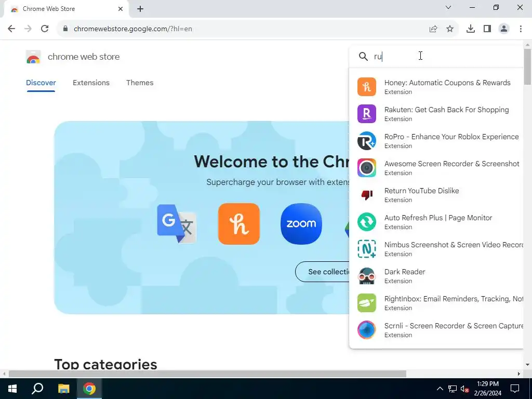Bookmark this tab with the star icon

tap(450, 29)
